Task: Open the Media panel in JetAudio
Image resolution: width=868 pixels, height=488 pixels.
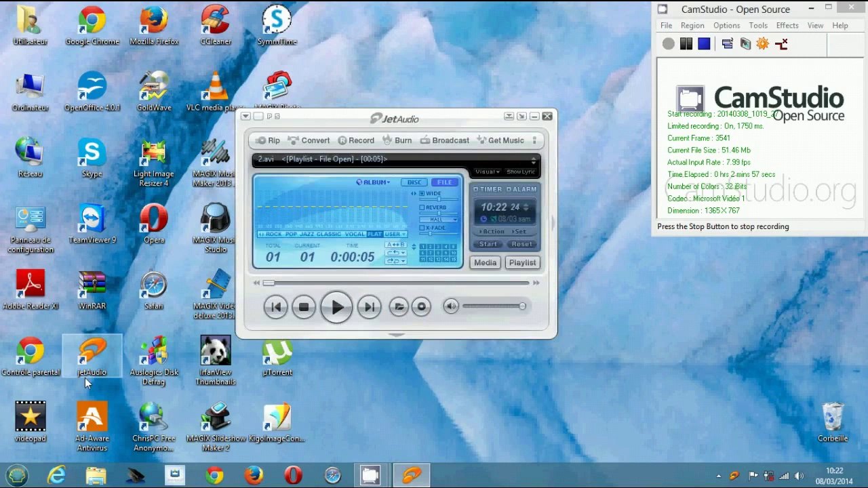Action: tap(486, 263)
